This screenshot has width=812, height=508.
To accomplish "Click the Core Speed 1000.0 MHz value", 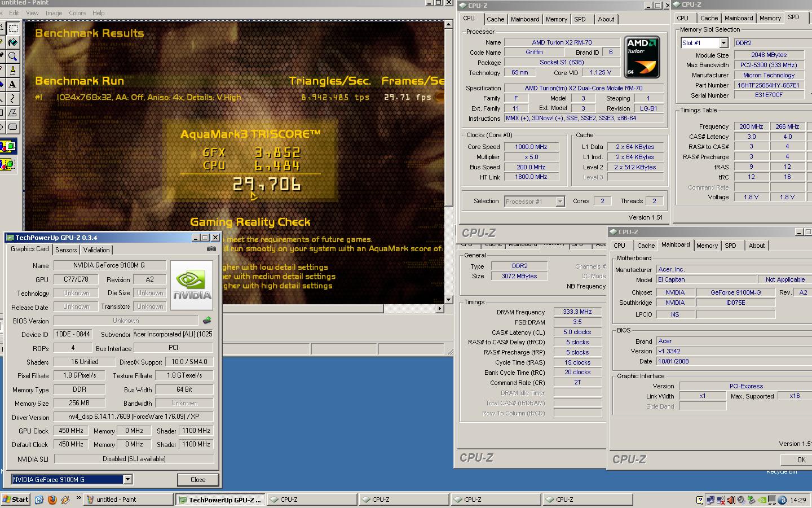I will click(531, 147).
